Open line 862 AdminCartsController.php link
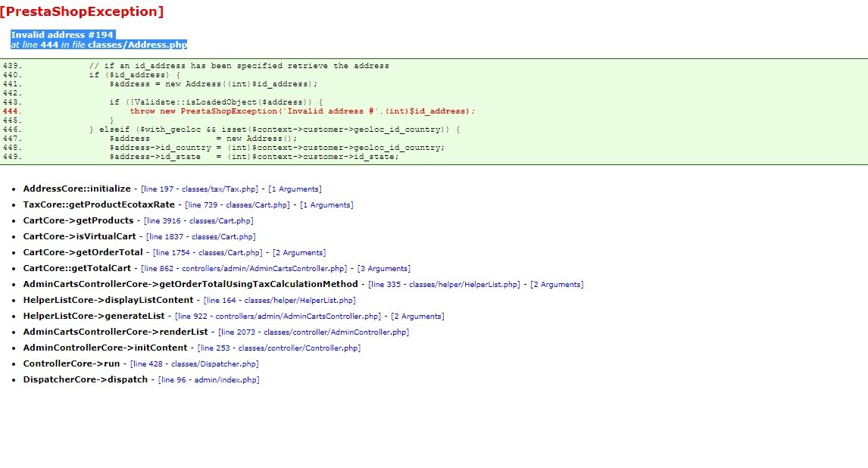 click(244, 269)
